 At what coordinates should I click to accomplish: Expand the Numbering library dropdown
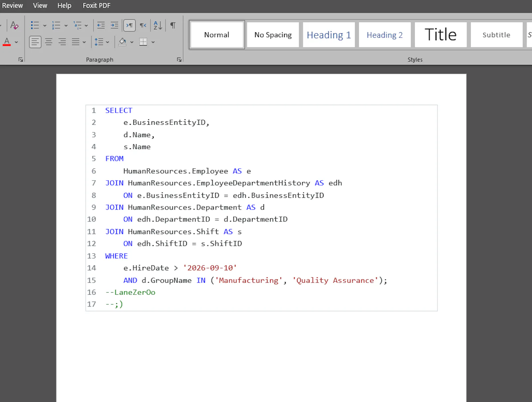click(66, 26)
